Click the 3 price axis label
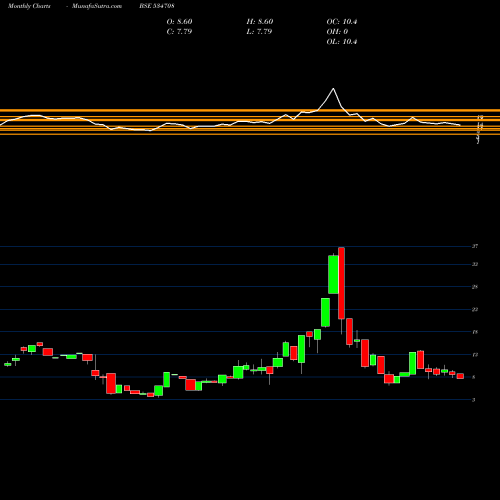Viewport: 500px width, 500px height. tap(473, 400)
